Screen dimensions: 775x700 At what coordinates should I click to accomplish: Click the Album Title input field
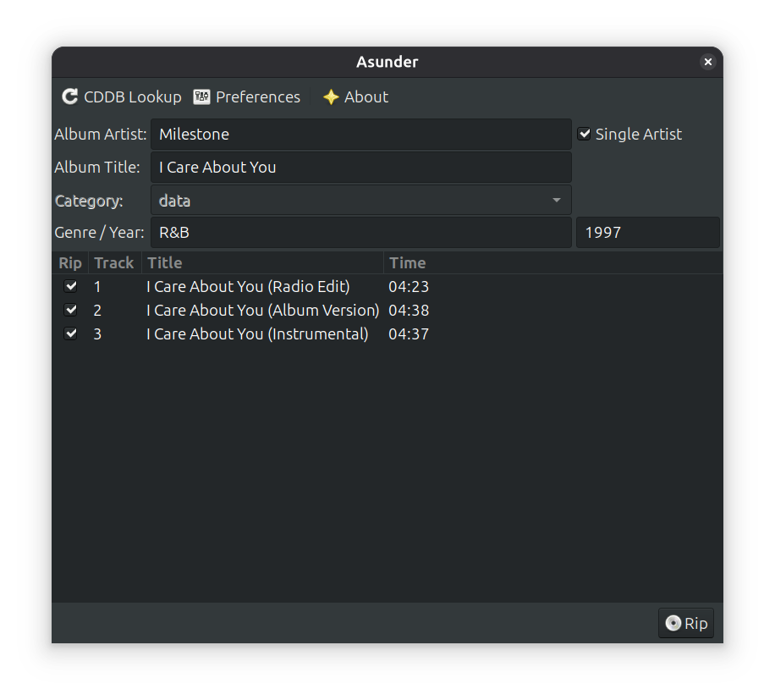pyautogui.click(x=361, y=167)
